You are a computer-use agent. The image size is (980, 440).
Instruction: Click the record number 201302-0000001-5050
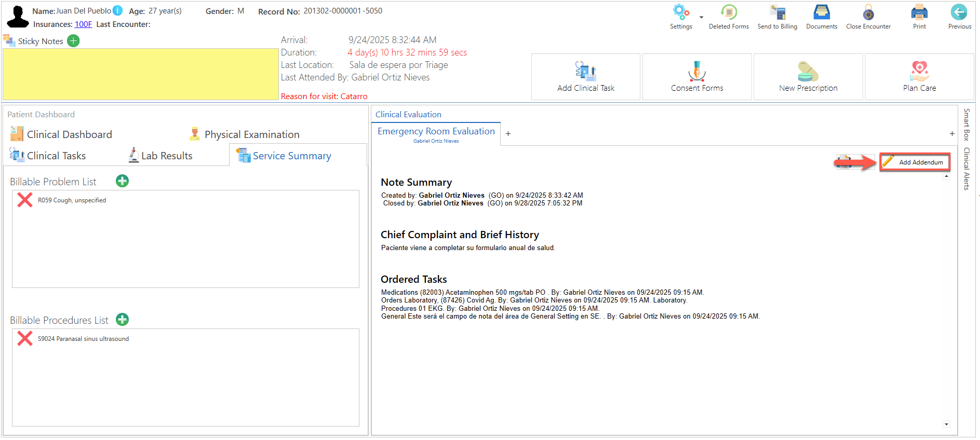(343, 11)
